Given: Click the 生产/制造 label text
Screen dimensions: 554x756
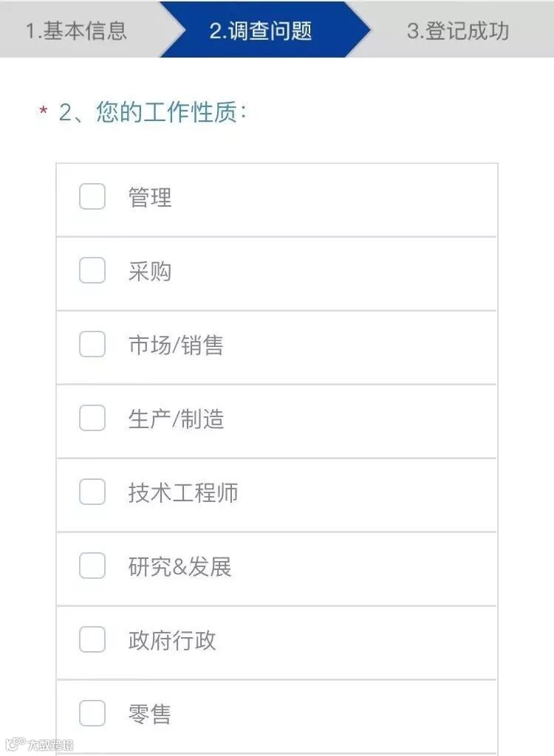Looking at the screenshot, I should tap(176, 419).
